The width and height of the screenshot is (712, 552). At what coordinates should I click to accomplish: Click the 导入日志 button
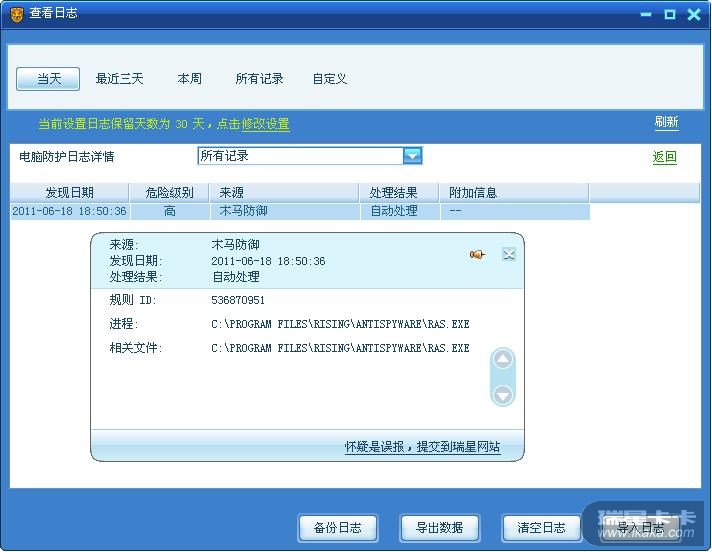point(641,528)
